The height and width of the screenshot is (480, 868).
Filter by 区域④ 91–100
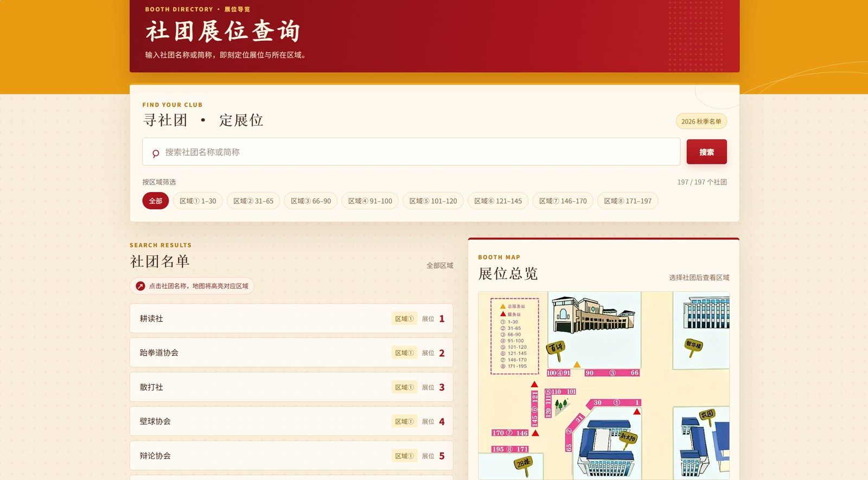[370, 201]
